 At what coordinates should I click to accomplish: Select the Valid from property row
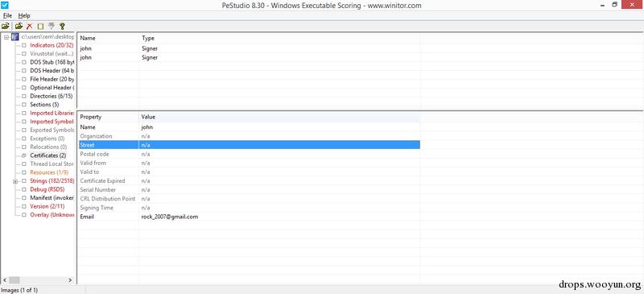tap(249, 163)
